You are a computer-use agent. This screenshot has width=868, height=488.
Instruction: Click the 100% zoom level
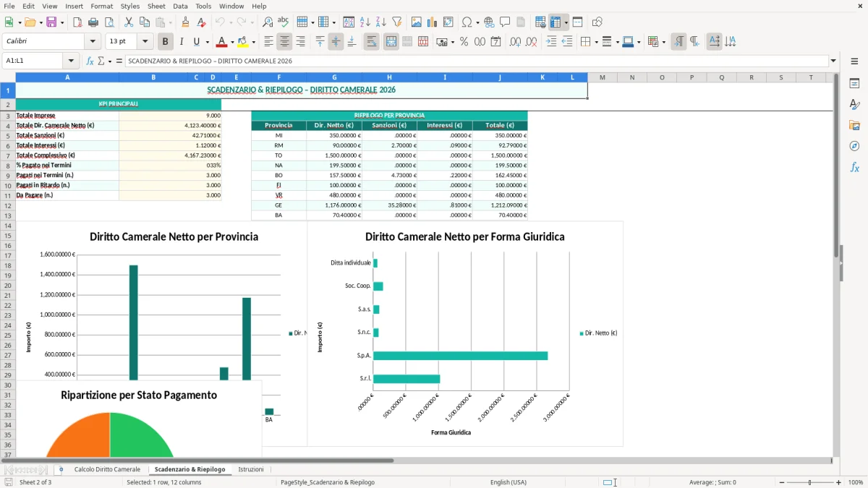(x=856, y=482)
